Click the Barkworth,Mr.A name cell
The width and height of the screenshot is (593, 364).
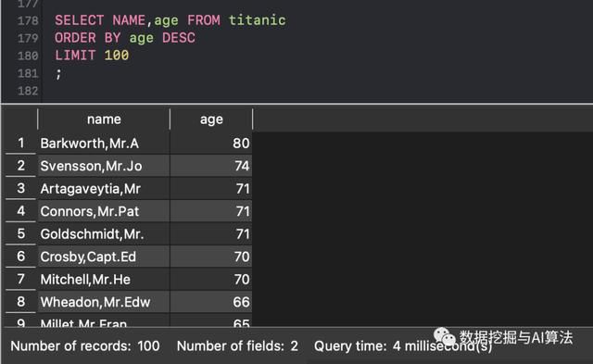click(104, 144)
